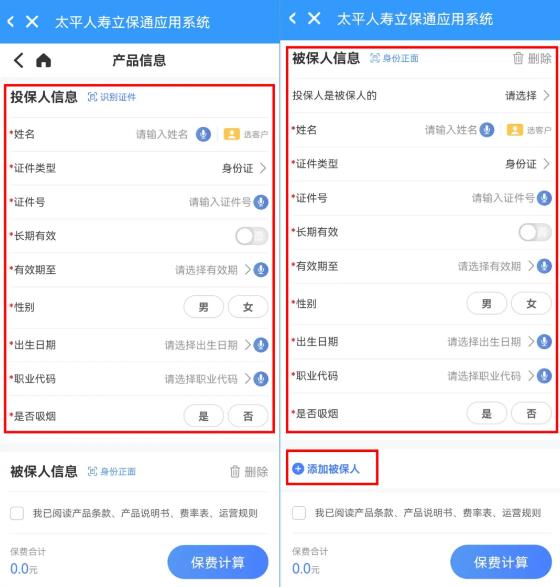Viewport: 560px width, 587px height.
Task: Click the left panel 保费计算 button
Action: point(218,562)
